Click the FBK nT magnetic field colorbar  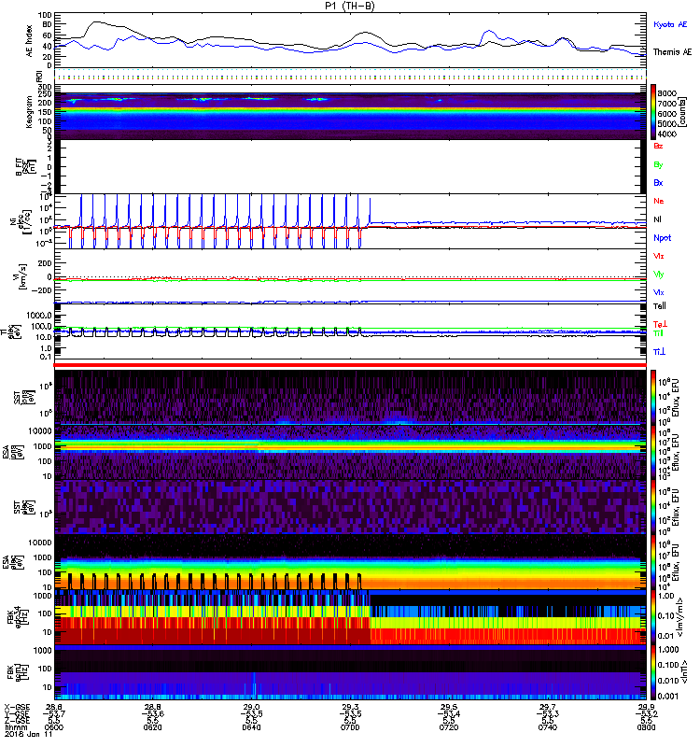click(653, 672)
